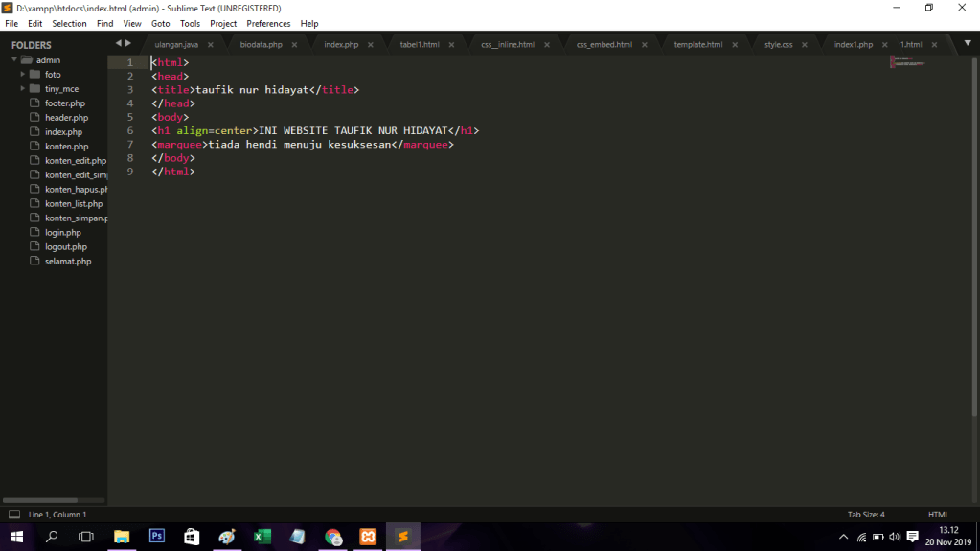This screenshot has width=980, height=551.
Task: Open Photoshop from the taskbar
Action: [157, 537]
